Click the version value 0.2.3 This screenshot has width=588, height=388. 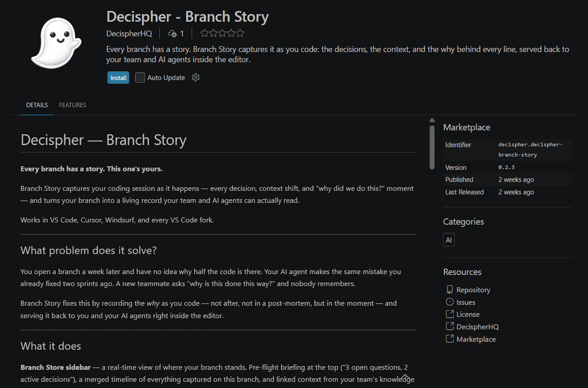506,167
